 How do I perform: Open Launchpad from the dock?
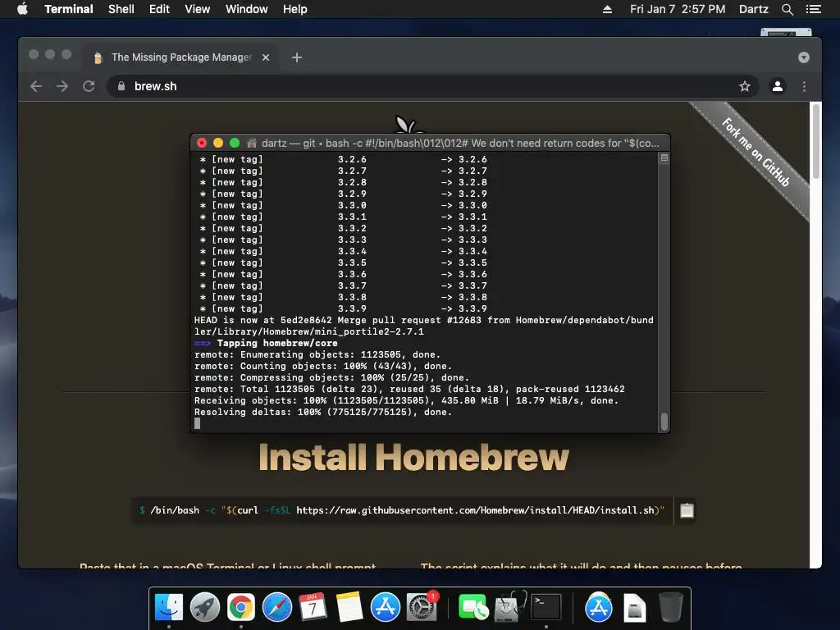tap(204, 608)
